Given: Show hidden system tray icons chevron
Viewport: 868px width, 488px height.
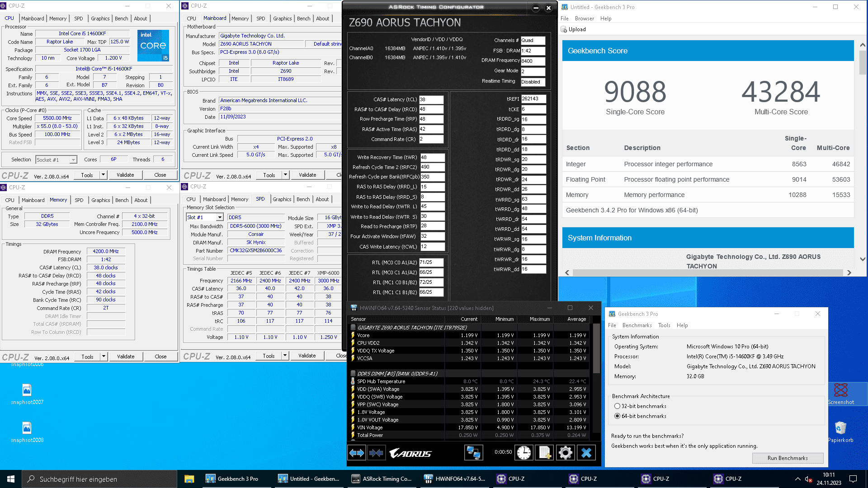Looking at the screenshot, I should [x=797, y=479].
